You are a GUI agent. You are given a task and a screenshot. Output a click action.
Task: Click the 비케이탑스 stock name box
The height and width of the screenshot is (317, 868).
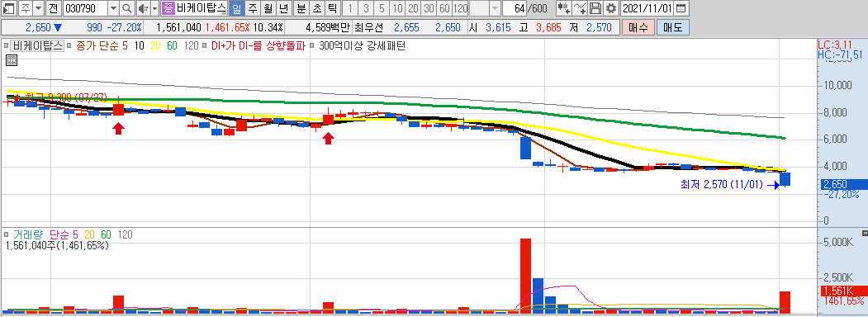(201, 8)
